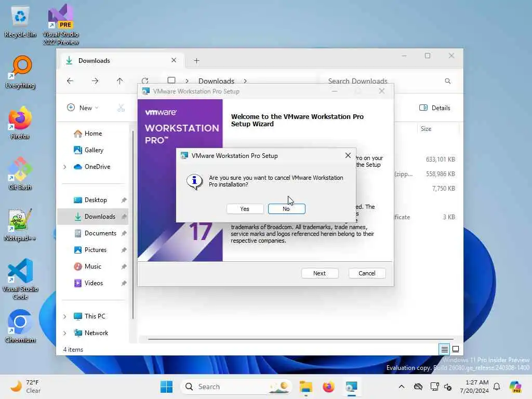Screen dimensions: 532x399
Task: Go up one folder level in Explorer
Action: (x=120, y=81)
